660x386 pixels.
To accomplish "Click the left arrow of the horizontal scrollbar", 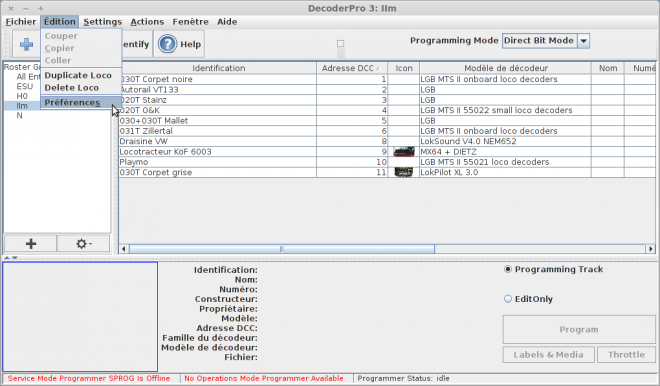I will tap(124, 249).
